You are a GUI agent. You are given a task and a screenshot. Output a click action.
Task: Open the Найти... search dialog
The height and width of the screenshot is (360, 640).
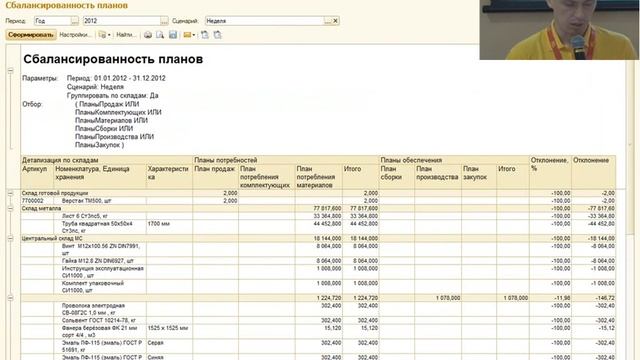point(126,35)
